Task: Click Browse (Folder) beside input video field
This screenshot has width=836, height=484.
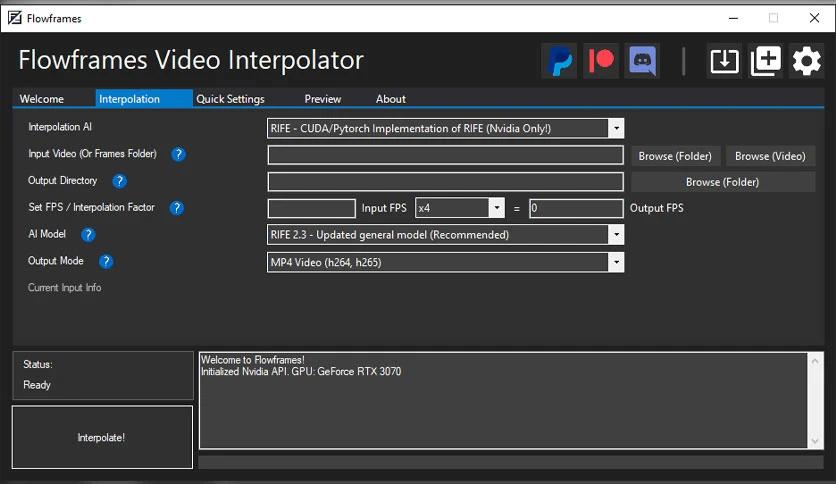Action: click(675, 156)
